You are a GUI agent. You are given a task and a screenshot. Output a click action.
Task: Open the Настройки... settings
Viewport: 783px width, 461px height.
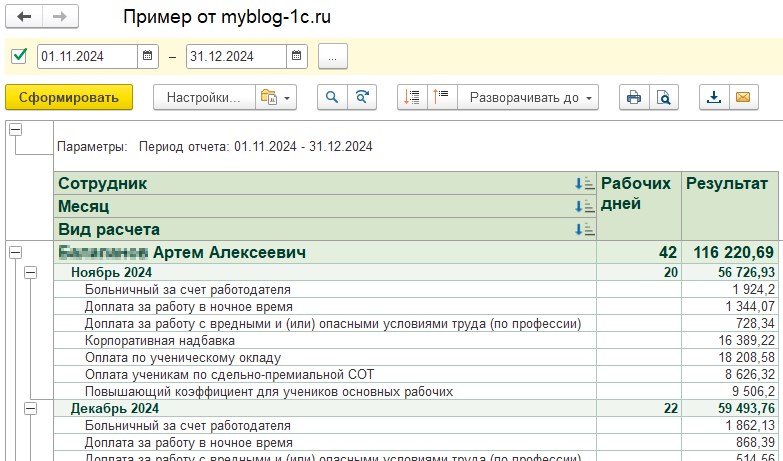coord(204,97)
